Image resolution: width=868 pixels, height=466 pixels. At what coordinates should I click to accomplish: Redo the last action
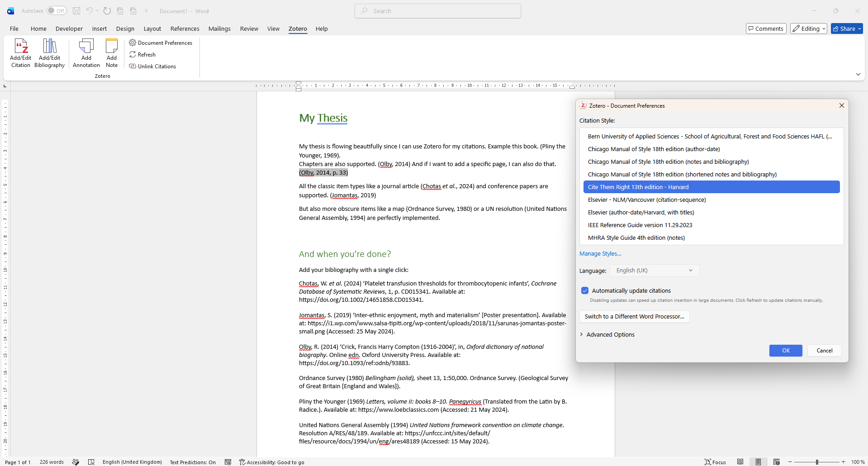click(x=107, y=11)
